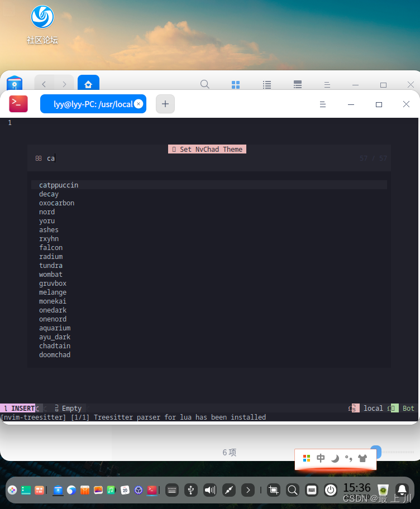The width and height of the screenshot is (420, 509).
Task: Open the launcher in the dock
Action: tap(12, 490)
